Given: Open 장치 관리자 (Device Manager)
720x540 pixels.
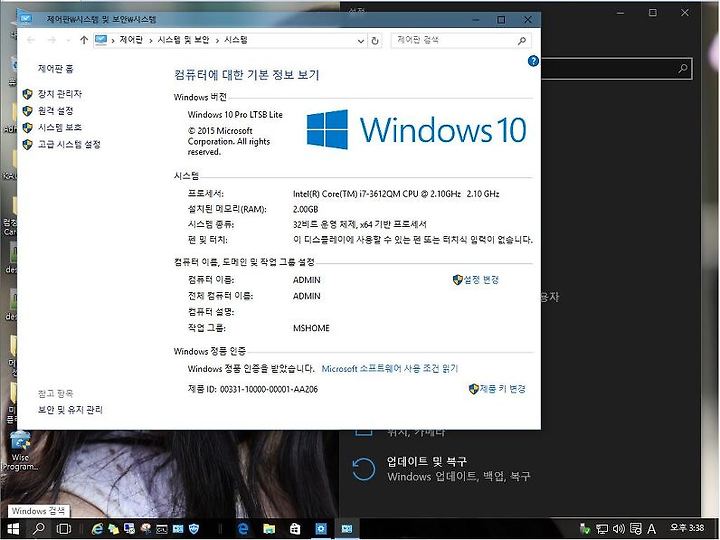Looking at the screenshot, I should point(60,94).
